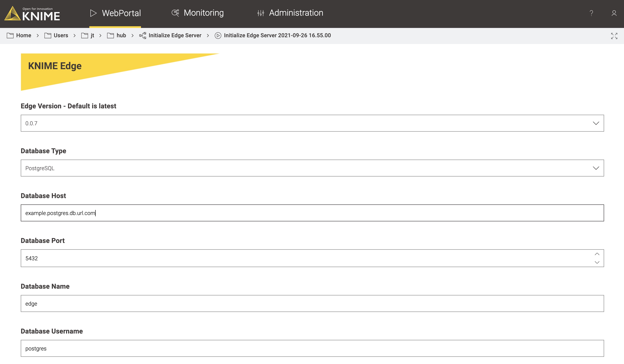
Task: Click the Home breadcrumb link
Action: [x=23, y=36]
